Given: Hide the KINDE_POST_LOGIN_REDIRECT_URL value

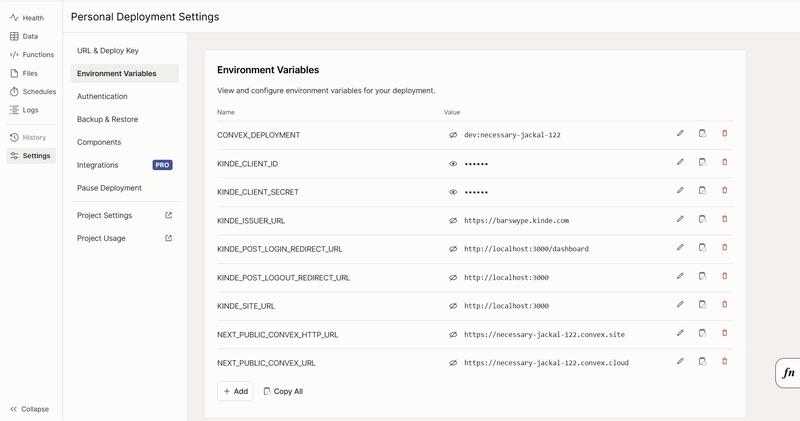Looking at the screenshot, I should [x=453, y=249].
